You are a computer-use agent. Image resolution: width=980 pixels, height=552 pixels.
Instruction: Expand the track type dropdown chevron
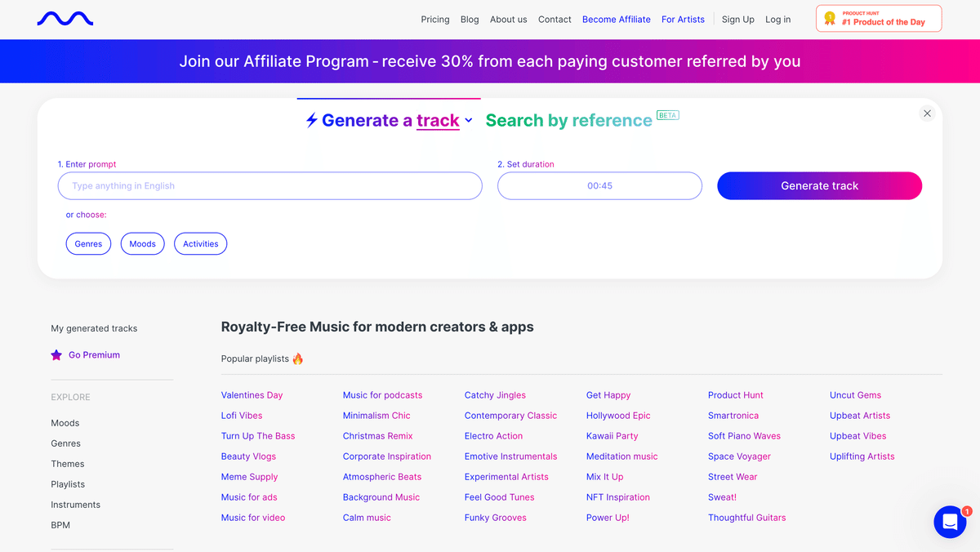(x=469, y=120)
